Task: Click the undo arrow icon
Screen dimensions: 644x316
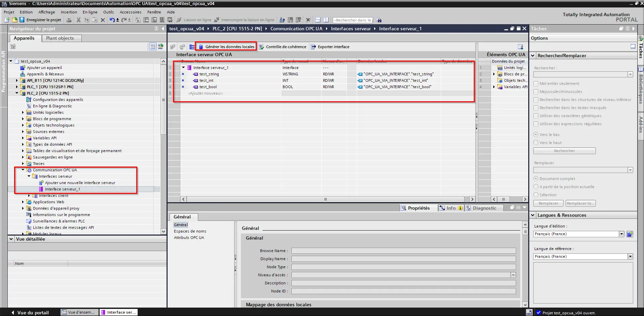Action: click(x=112, y=20)
